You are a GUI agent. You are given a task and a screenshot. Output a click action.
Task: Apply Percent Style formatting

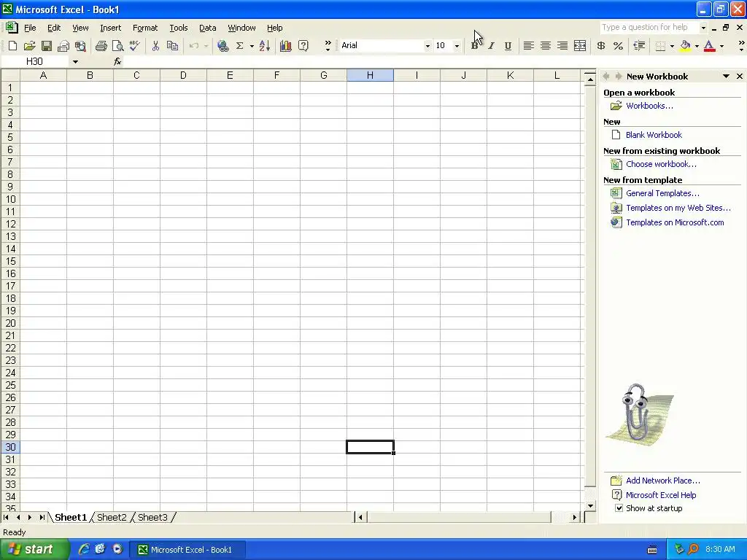[x=618, y=46]
